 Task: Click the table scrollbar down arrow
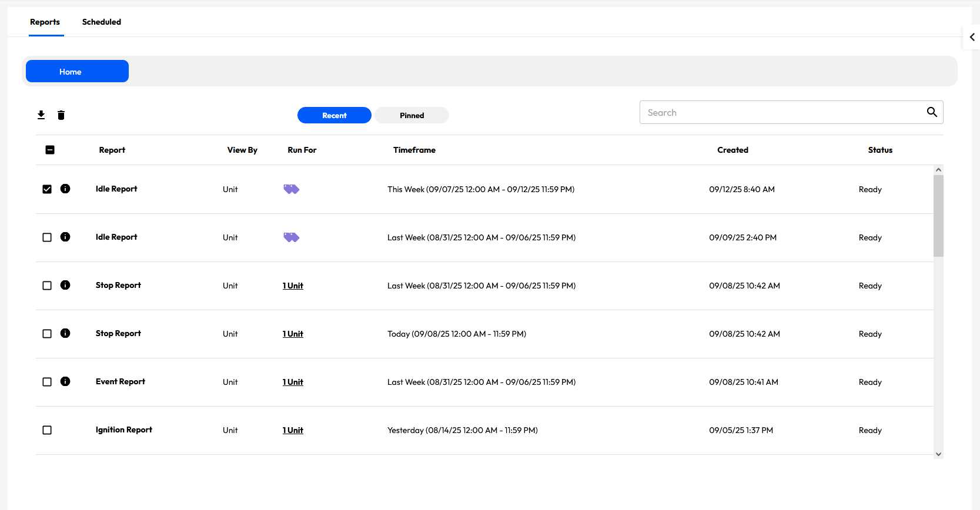(x=938, y=454)
